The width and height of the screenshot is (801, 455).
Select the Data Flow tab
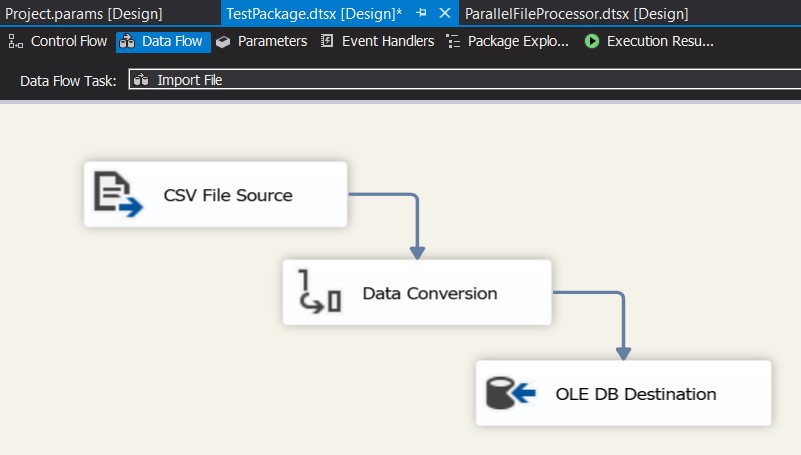point(164,42)
